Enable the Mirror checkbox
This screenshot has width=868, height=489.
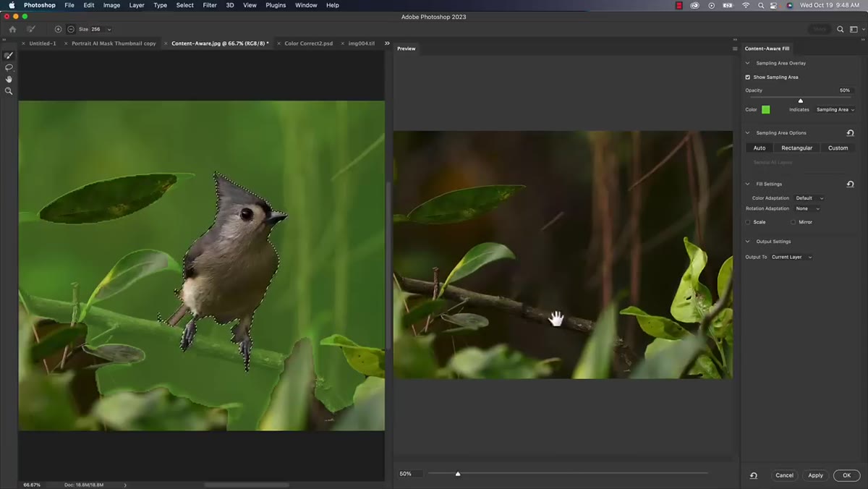793,222
